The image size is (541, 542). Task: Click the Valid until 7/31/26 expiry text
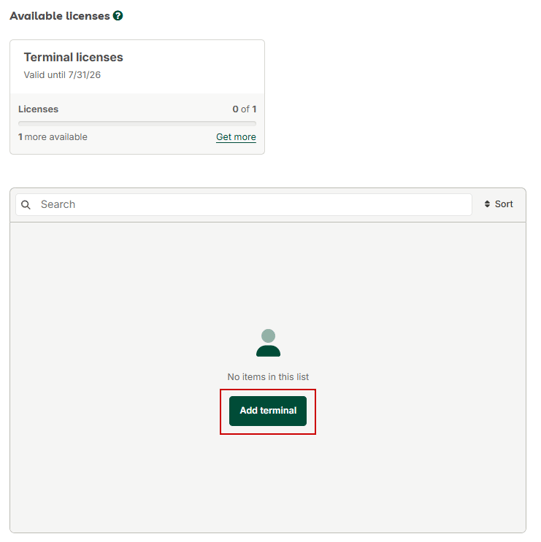62,75
